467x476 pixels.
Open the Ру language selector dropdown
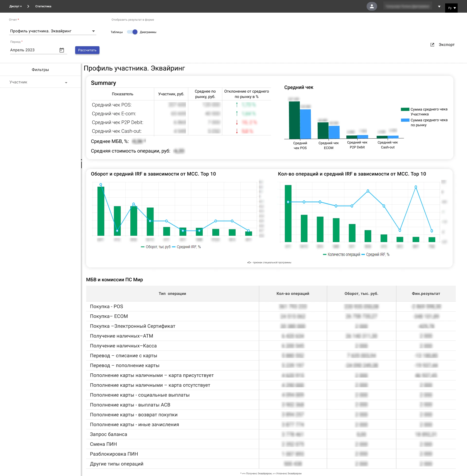[451, 8]
